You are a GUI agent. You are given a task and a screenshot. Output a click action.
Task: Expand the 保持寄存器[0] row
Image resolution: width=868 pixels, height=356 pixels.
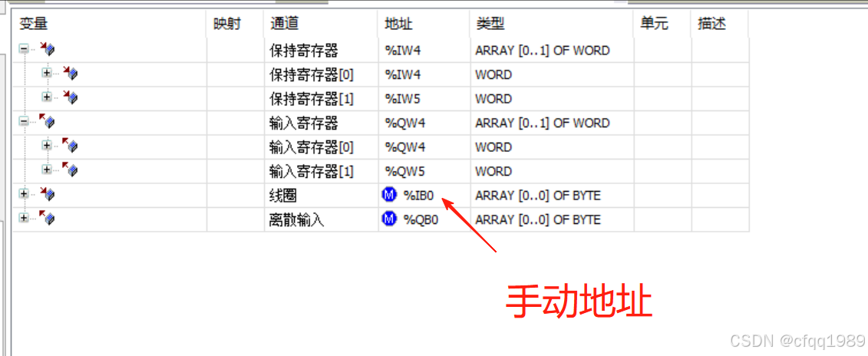47,73
